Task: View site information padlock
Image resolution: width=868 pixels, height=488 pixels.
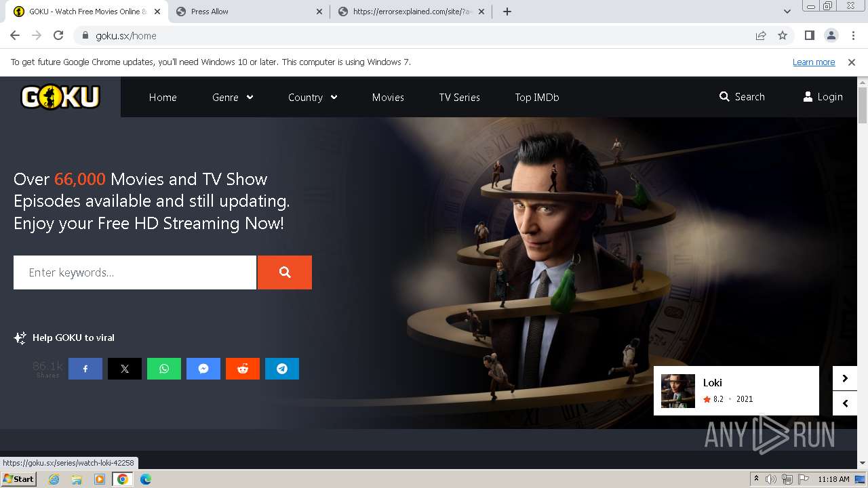Action: (85, 35)
